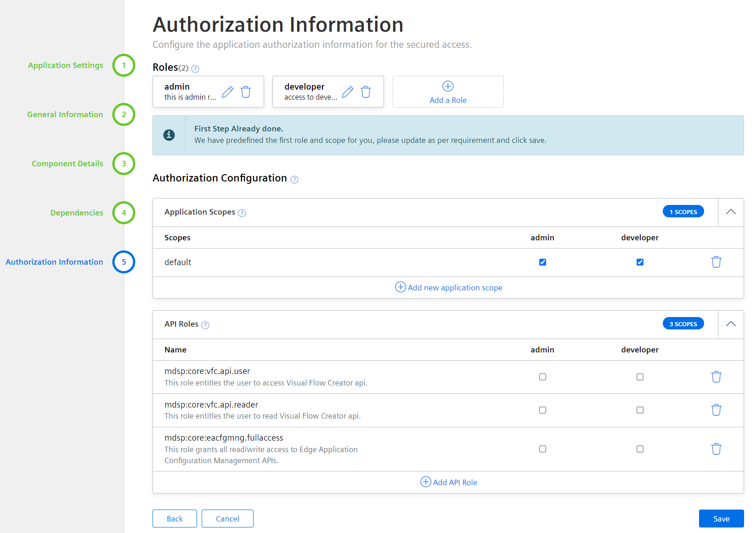Go to step 2 General Information circle
Screen dimensions: 756x533
(x=124, y=114)
